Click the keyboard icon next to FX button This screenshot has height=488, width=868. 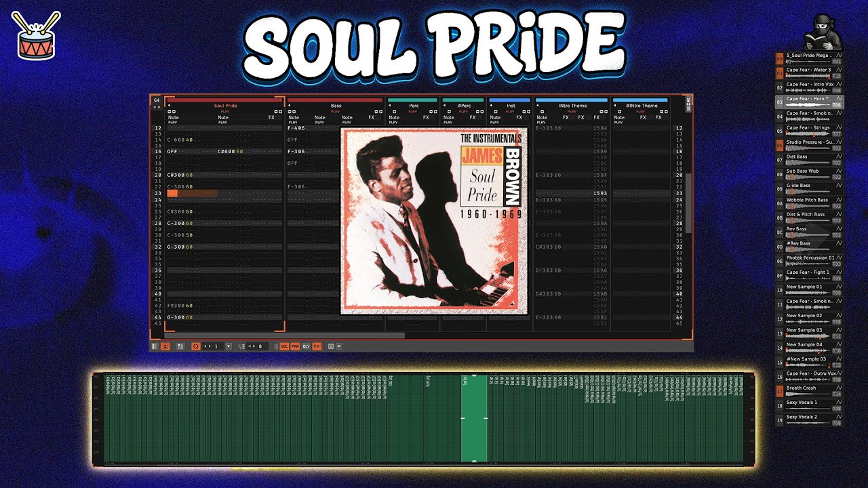click(331, 346)
